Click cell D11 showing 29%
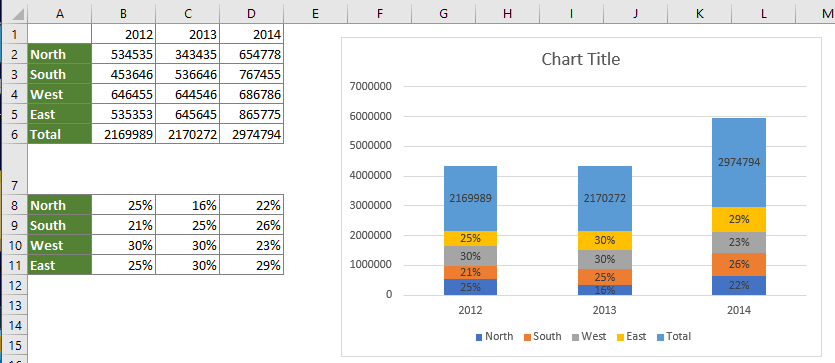This screenshot has height=363, width=835. pyautogui.click(x=251, y=265)
